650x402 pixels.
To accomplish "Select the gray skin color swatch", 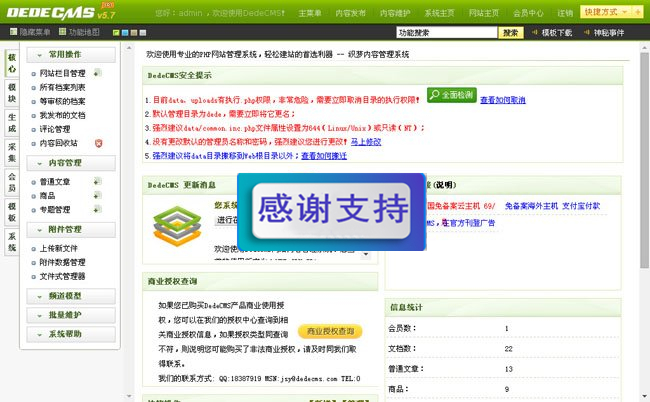I will [x=143, y=32].
